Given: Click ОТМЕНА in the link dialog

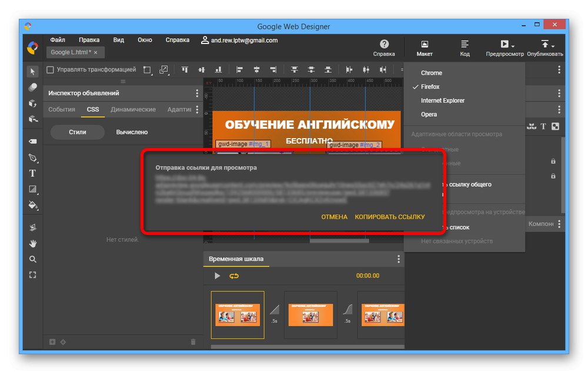Looking at the screenshot, I should click(334, 217).
